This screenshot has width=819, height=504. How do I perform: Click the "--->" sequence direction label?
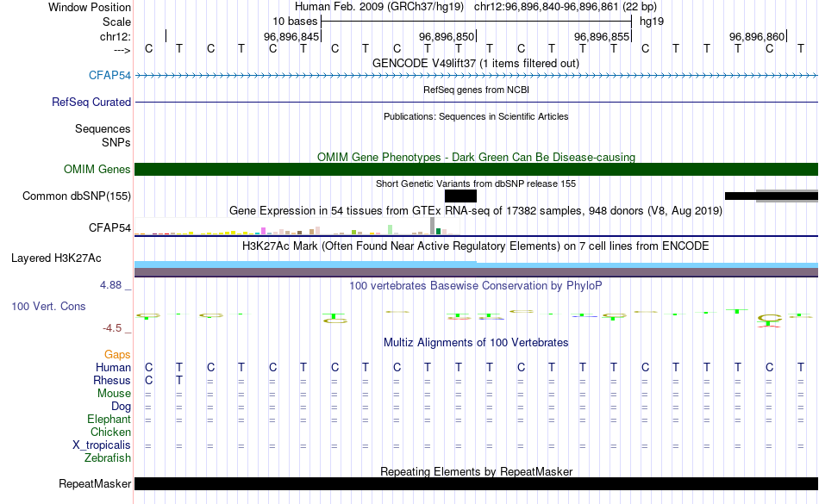tap(122, 50)
